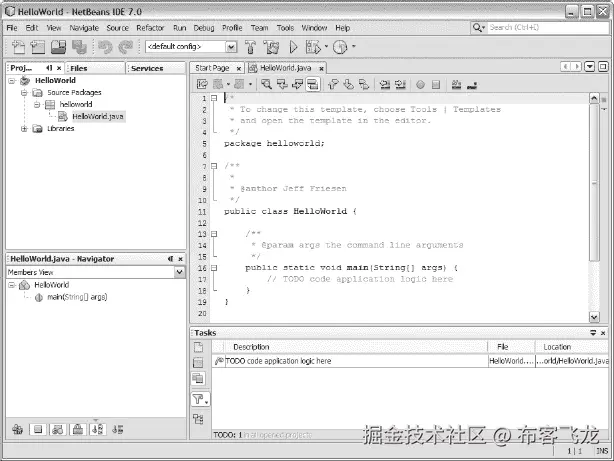Open the File menu
Image resolution: width=614 pixels, height=461 pixels.
coord(12,28)
